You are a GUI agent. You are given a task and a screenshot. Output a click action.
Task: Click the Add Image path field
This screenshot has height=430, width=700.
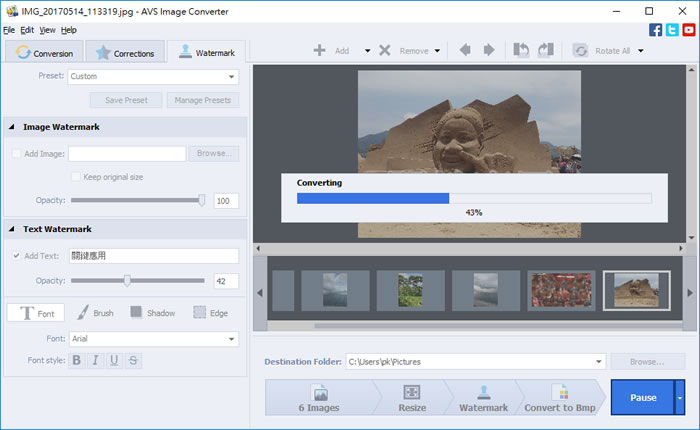pos(127,154)
